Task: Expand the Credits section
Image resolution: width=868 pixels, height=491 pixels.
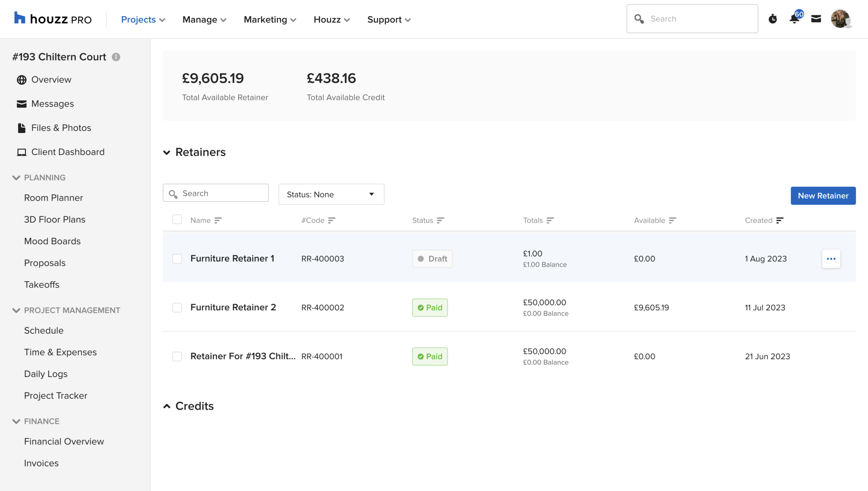Action: click(166, 407)
